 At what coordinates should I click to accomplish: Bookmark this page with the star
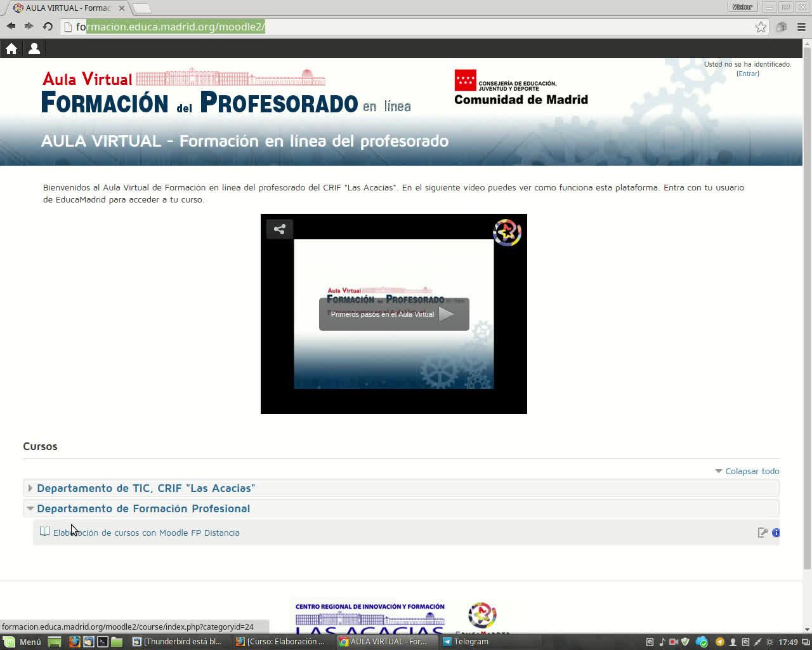tap(761, 27)
